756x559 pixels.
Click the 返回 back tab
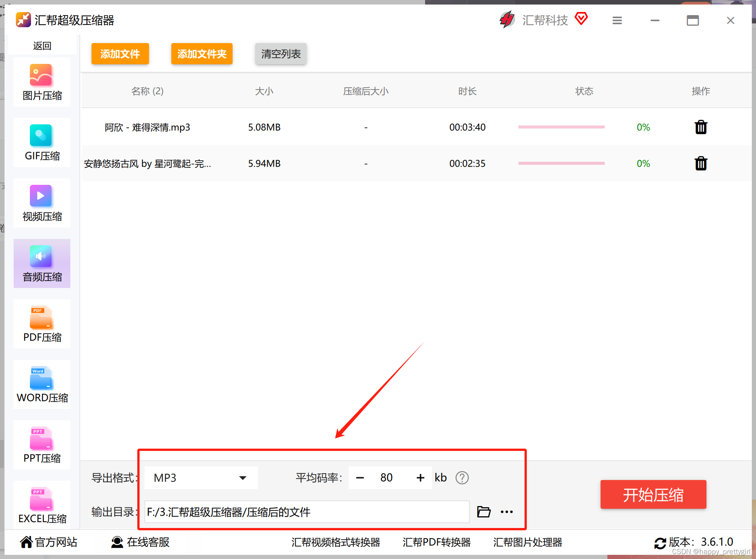tap(42, 46)
